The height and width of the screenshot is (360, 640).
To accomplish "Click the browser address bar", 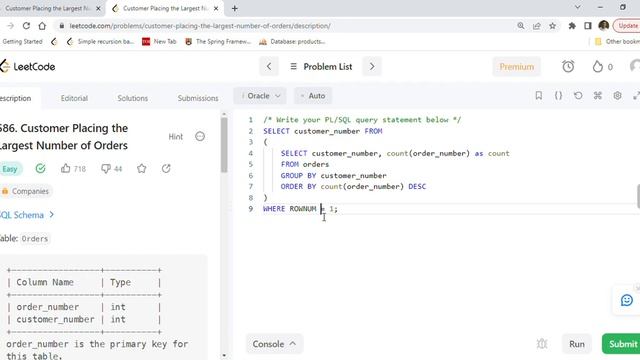I will 286,26.
